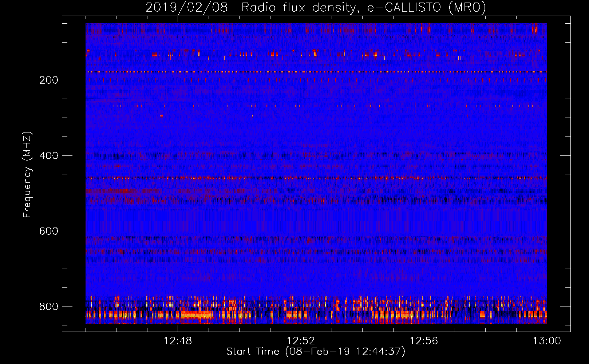
Task: Click the 12:56 time tick label
Action: (x=424, y=341)
